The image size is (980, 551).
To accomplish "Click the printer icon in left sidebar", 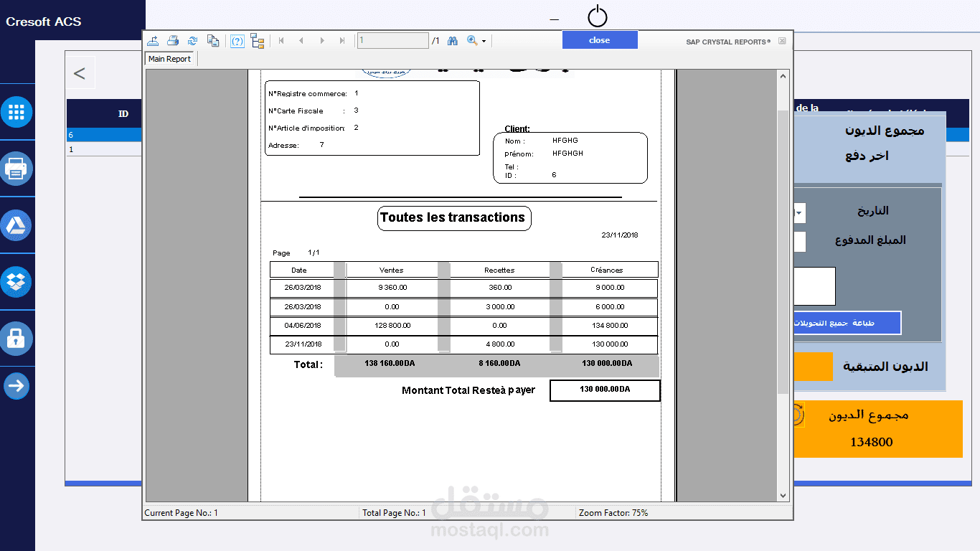I will click(17, 169).
